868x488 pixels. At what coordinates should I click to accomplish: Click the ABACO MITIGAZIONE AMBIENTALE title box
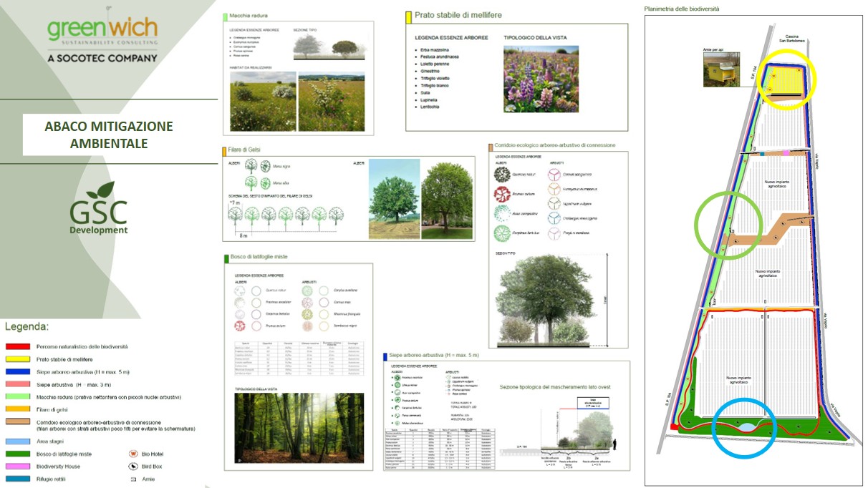[107, 132]
